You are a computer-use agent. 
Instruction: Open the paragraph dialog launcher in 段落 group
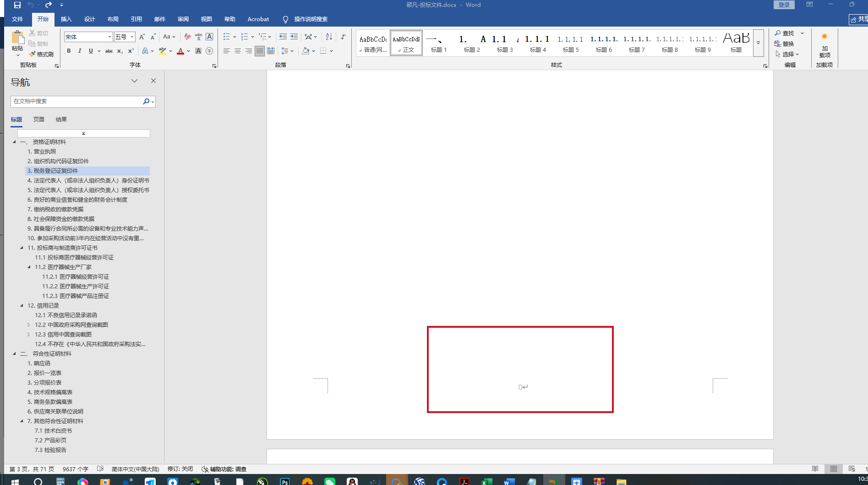pyautogui.click(x=348, y=66)
